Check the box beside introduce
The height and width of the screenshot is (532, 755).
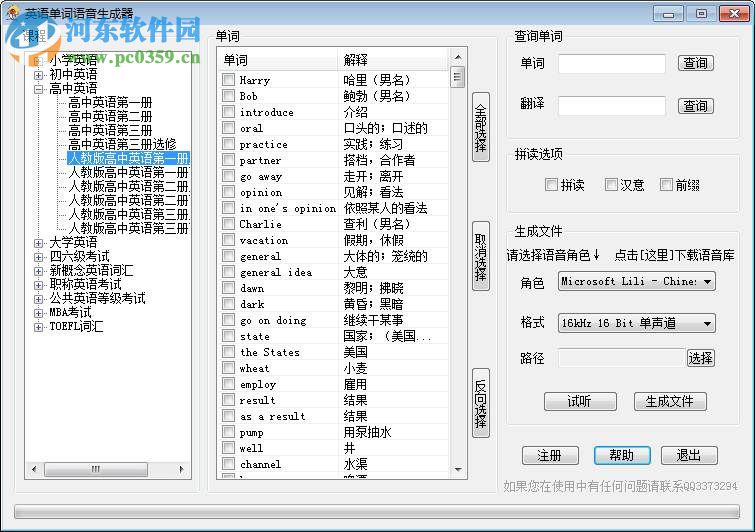tap(229, 112)
